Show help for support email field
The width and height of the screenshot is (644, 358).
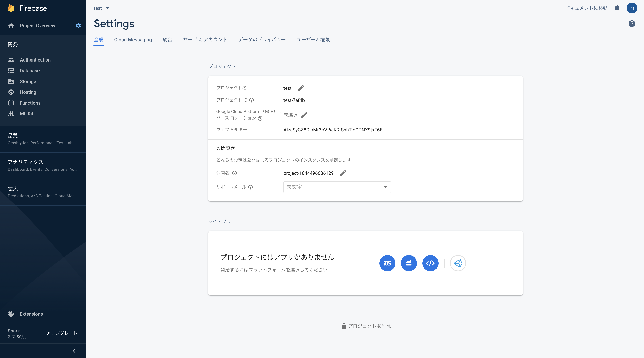(x=251, y=187)
